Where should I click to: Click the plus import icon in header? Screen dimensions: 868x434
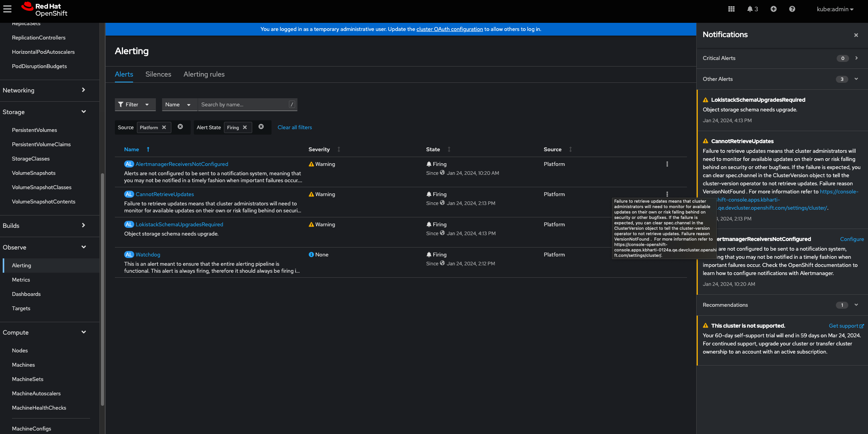773,9
